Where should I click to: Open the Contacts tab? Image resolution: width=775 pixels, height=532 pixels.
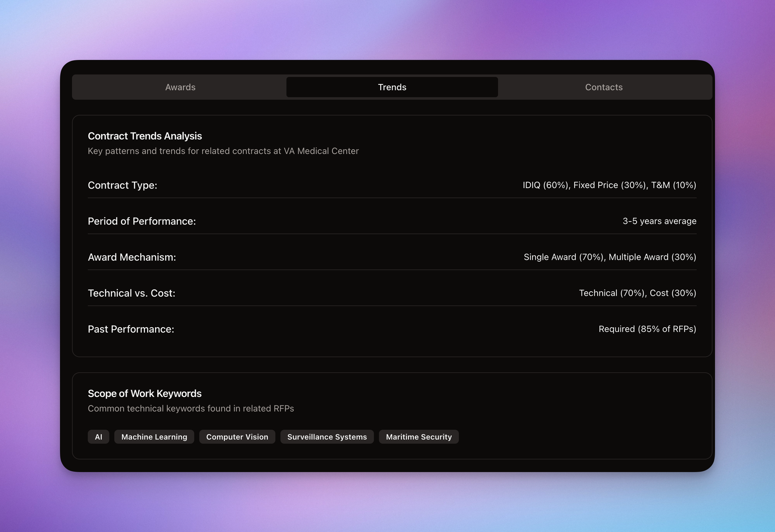pos(603,87)
